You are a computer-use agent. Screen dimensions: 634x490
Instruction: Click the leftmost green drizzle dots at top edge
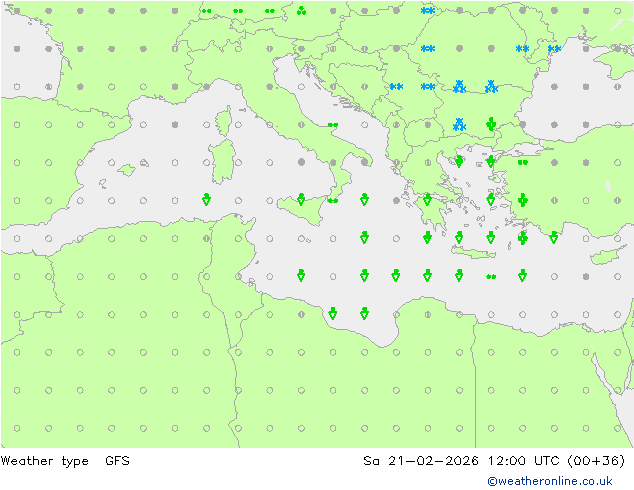coord(206,11)
